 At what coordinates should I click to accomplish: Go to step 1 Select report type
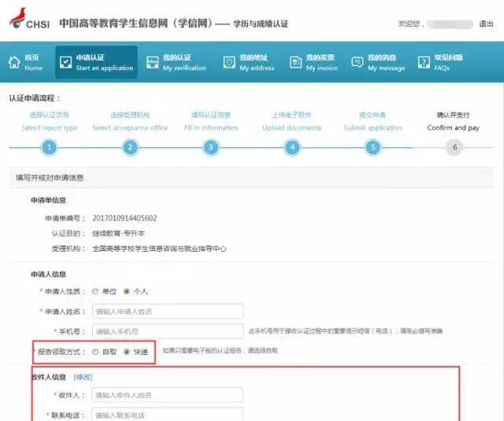50,147
